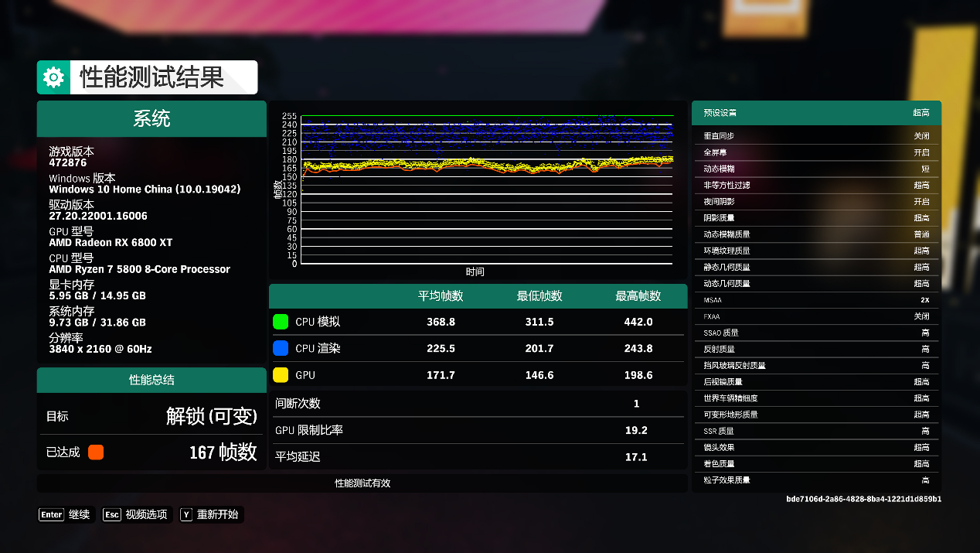Image resolution: width=980 pixels, height=553 pixels.
Task: Click the orange swatch next to 已达成
Action: (96, 452)
